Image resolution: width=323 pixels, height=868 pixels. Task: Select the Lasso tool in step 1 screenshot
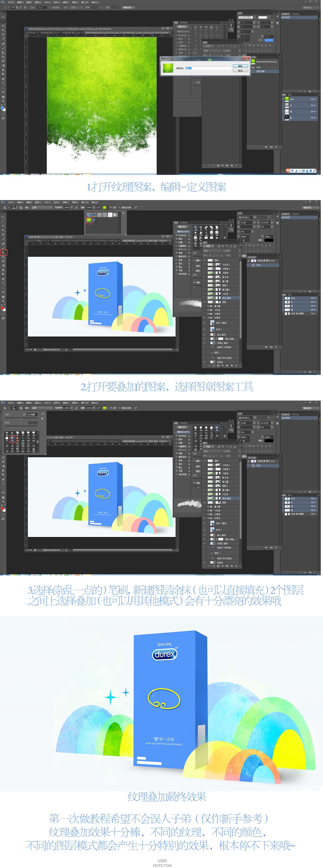tap(3, 26)
